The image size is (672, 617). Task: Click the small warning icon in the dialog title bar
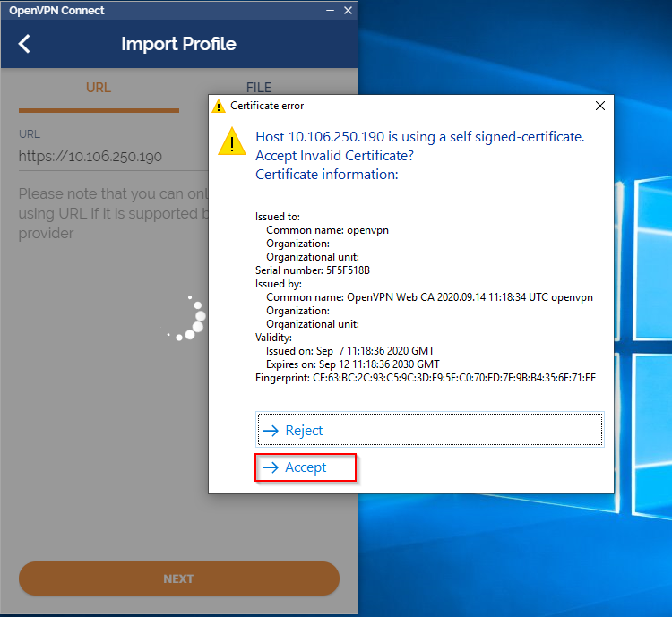pos(219,106)
